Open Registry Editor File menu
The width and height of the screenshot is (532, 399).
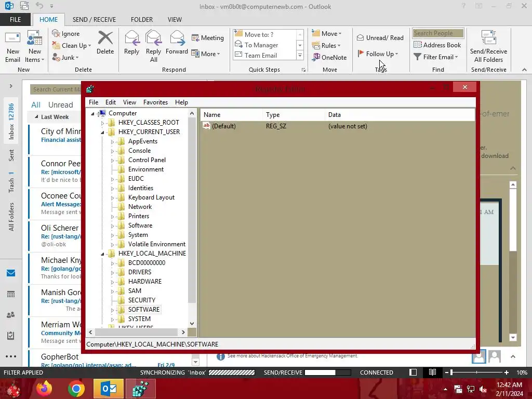tap(94, 102)
